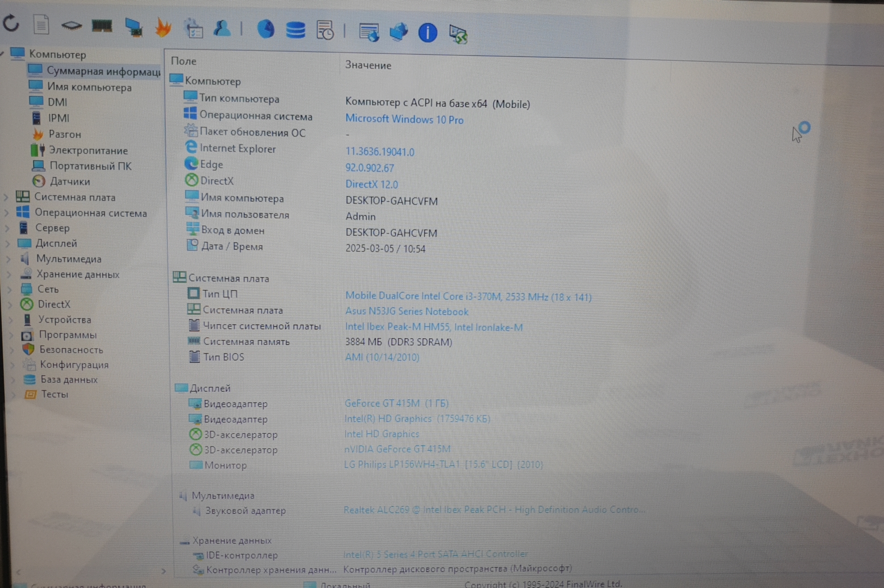The width and height of the screenshot is (884, 588).
Task: Select Портативный ПК tree item
Action: (x=90, y=166)
